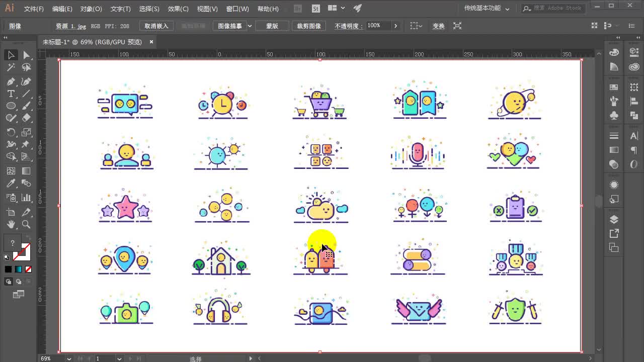
Task: Choose the Shape Builder tool
Action: point(11,157)
